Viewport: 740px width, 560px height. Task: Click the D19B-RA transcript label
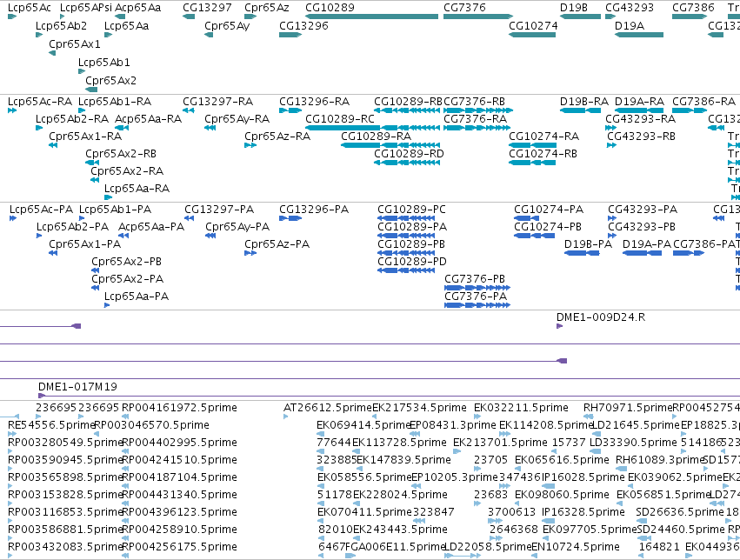point(583,102)
